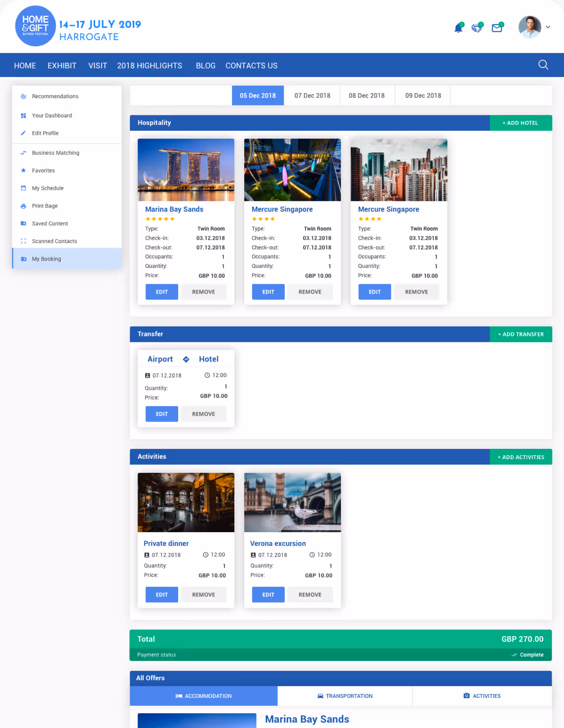
Task: Edit the Airport to Hotel transfer
Action: click(x=162, y=414)
